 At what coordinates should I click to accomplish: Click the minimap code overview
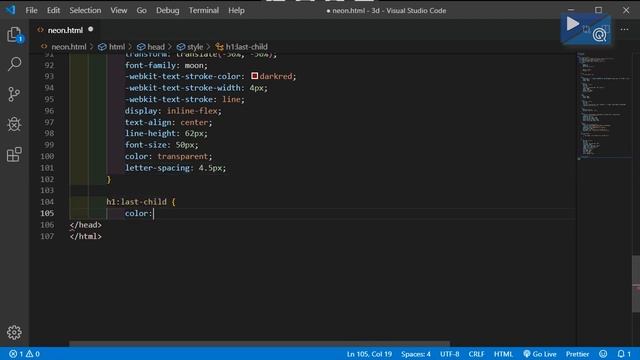coord(604,106)
